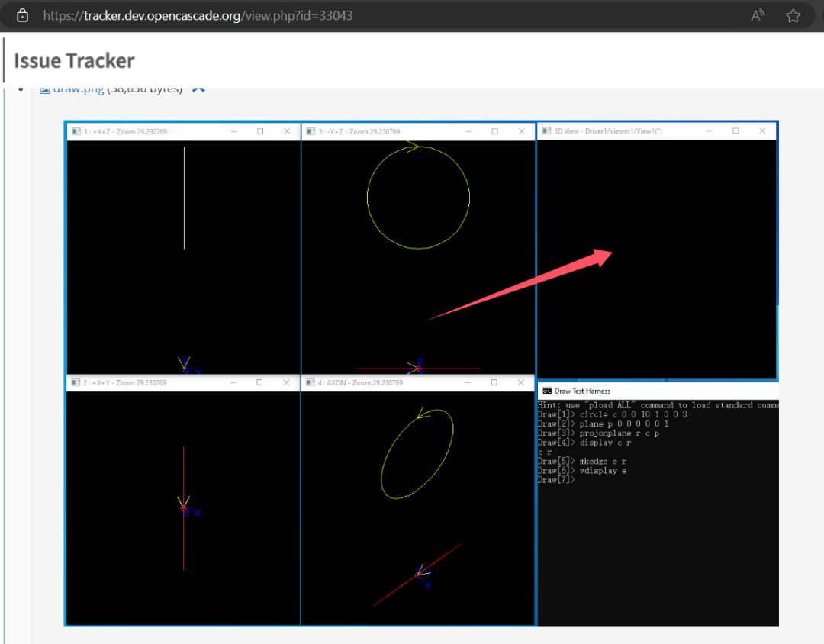The width and height of the screenshot is (824, 644).
Task: Maximize the 2: +X+Y view window
Action: point(259,382)
